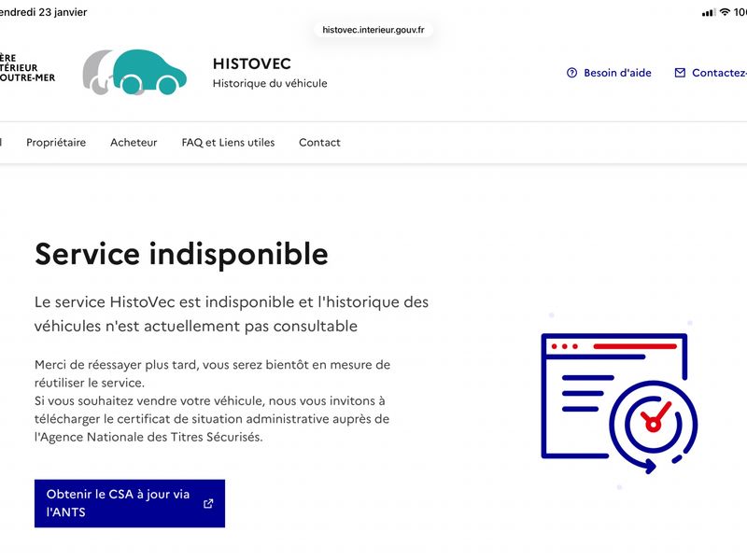This screenshot has width=747, height=560.
Task: Go to the Acheteur section
Action: click(x=134, y=143)
